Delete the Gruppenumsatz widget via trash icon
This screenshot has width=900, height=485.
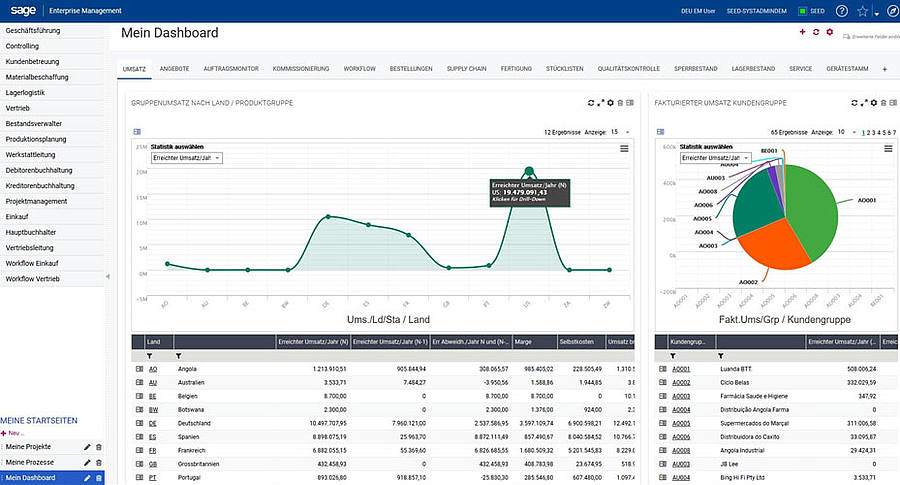pyautogui.click(x=620, y=103)
